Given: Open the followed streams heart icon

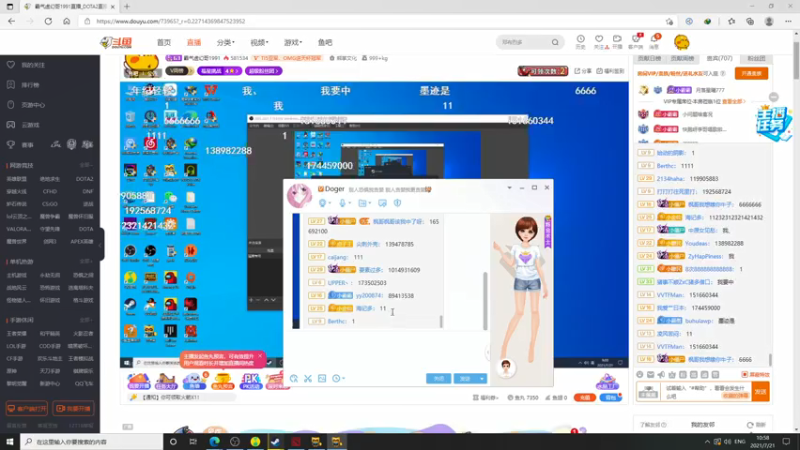Looking at the screenshot, I should click(599, 42).
